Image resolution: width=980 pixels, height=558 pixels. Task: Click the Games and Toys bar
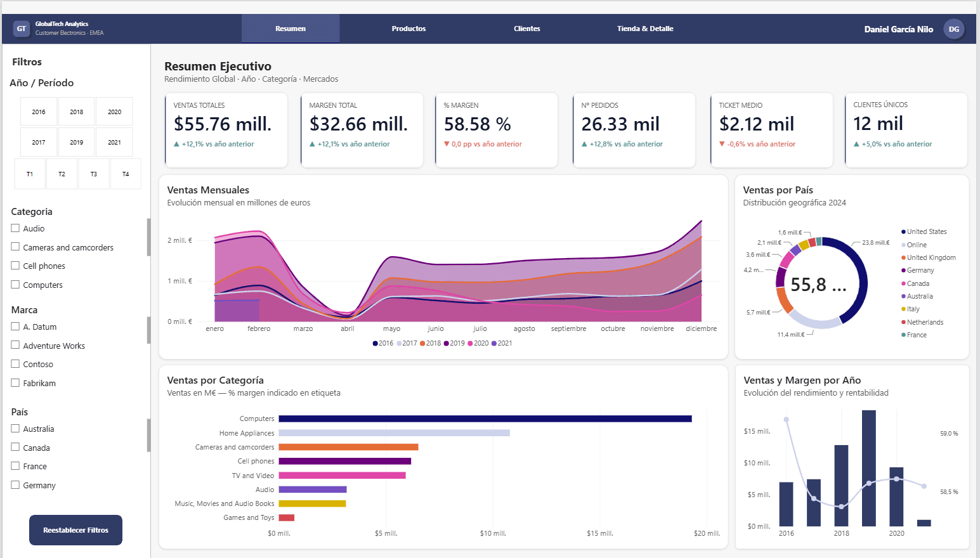pos(287,517)
